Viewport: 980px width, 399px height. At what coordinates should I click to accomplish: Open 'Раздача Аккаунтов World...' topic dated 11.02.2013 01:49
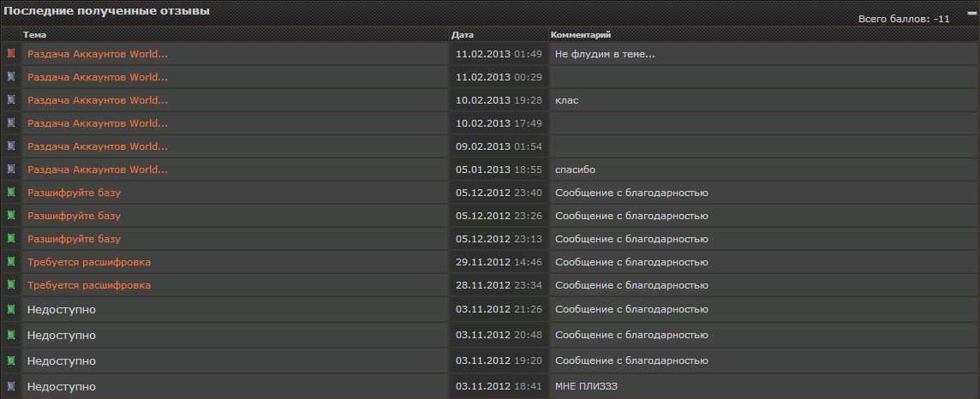pos(98,54)
